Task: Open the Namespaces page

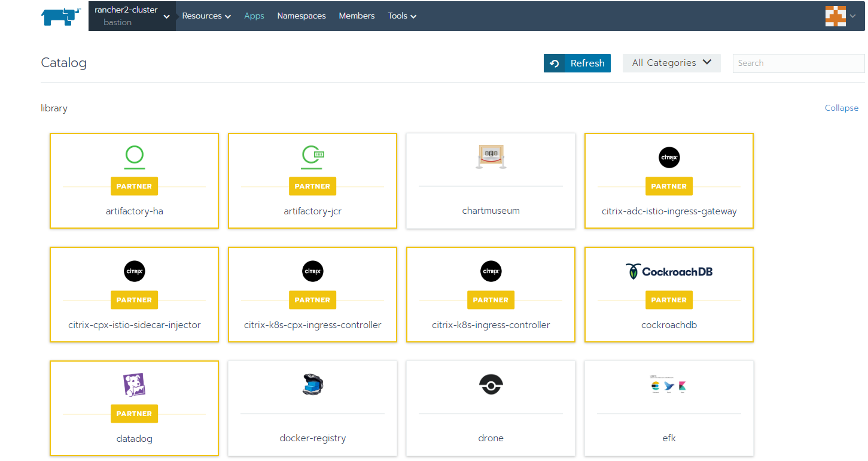Action: pos(301,16)
